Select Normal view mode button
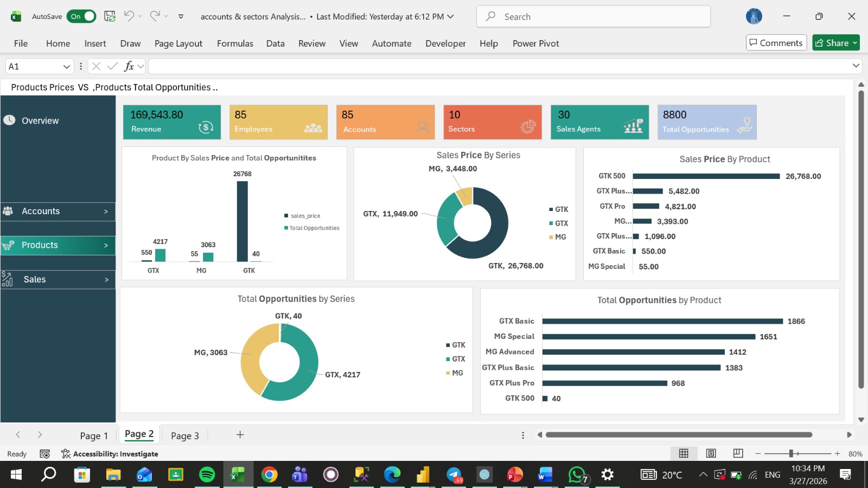Screen dimensions: 868x488 point(684,453)
